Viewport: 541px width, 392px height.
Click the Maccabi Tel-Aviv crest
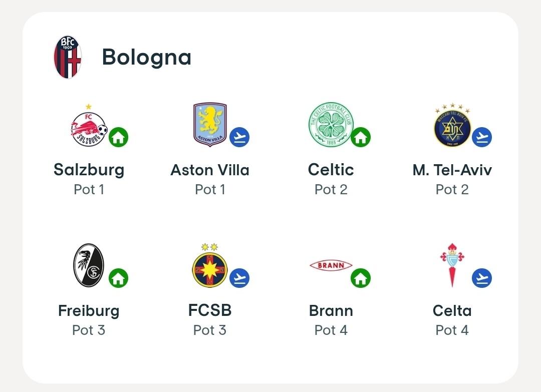[452, 126]
